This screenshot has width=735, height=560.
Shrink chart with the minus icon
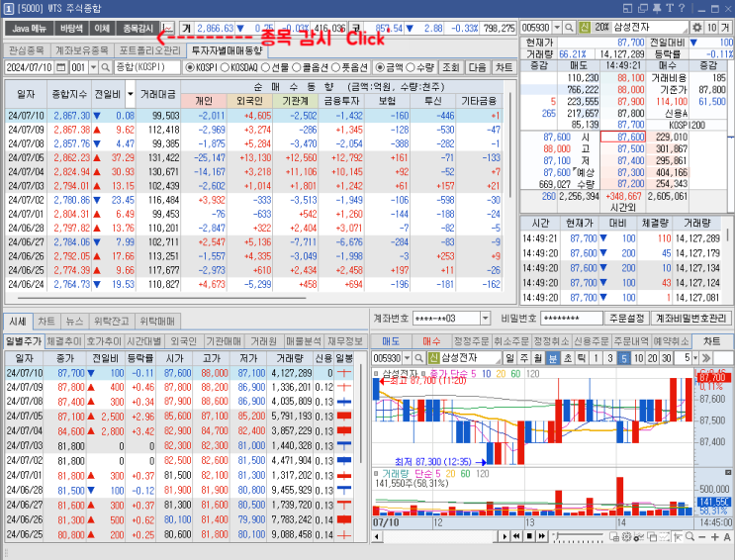(x=701, y=537)
